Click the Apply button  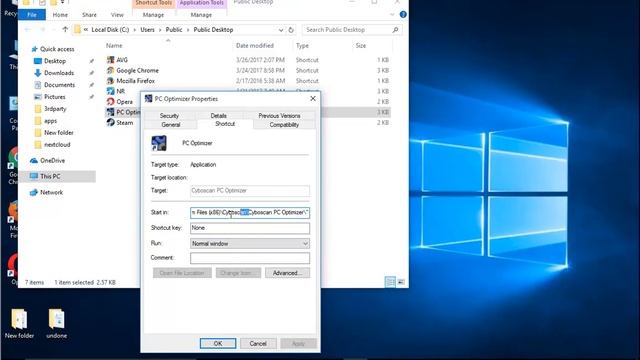pos(298,344)
